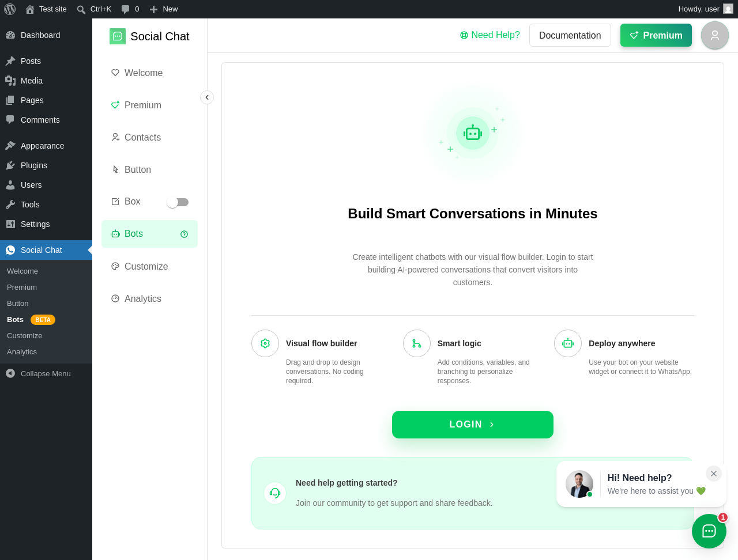Open the user profile avatar button

click(x=715, y=35)
